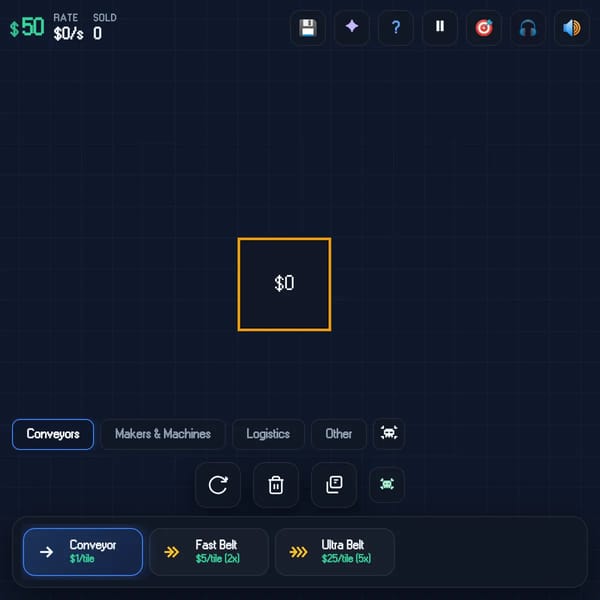The width and height of the screenshot is (600, 600).
Task: Click the rotate arrow tool
Action: [218, 485]
